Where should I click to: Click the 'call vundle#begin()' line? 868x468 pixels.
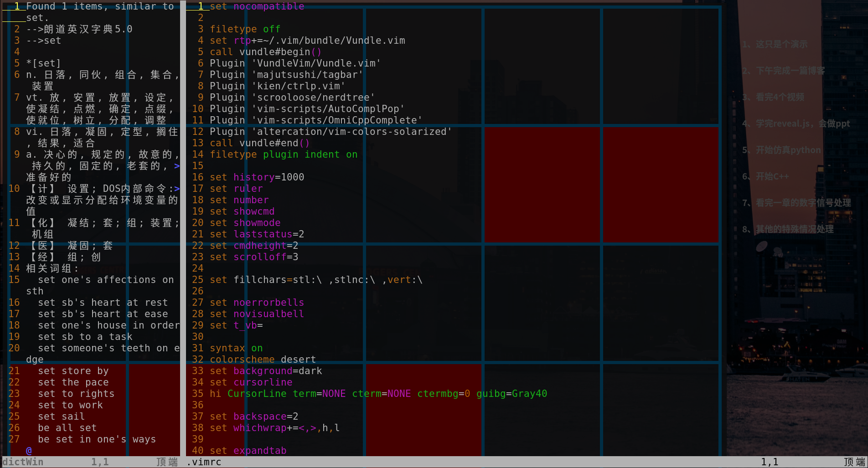(266, 52)
